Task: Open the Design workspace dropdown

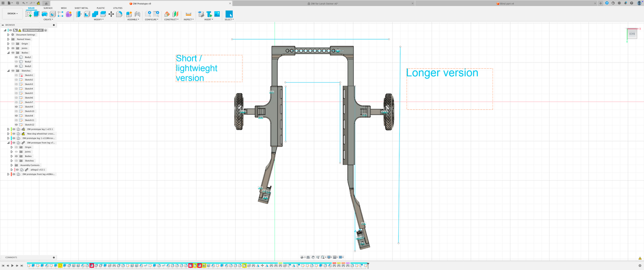Action: click(12, 14)
